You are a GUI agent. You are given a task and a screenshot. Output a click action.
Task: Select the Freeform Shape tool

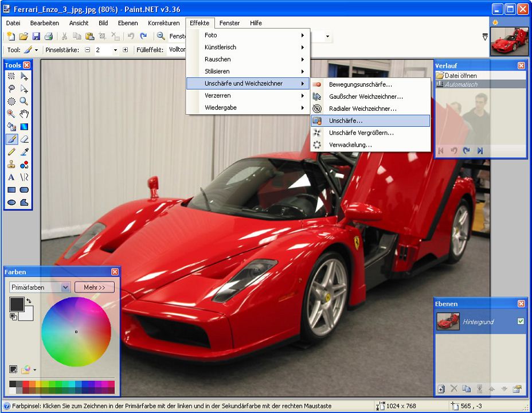[24, 202]
